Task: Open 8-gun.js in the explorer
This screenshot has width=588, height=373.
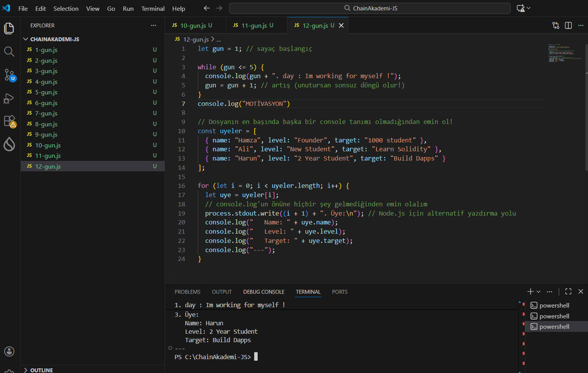Action: tap(93, 124)
